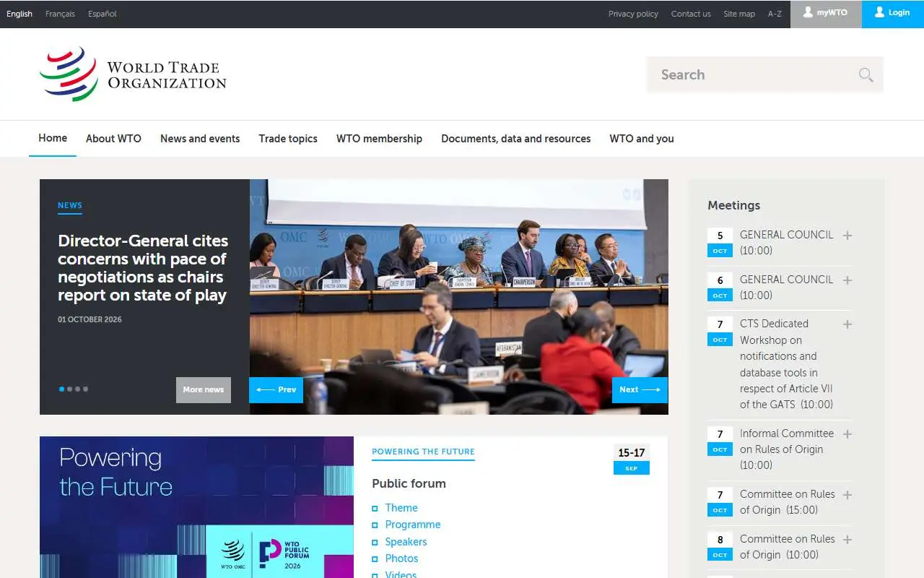Click the myWTO button
The width and height of the screenshot is (924, 578).
tap(826, 14)
